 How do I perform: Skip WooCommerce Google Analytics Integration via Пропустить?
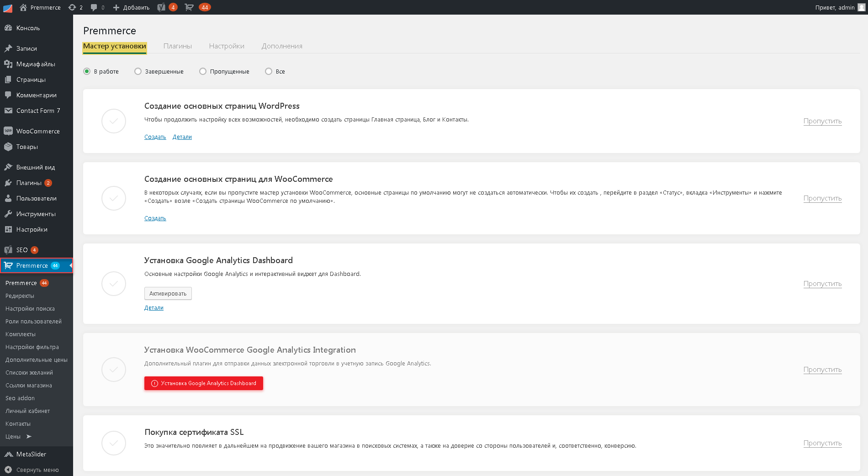[822, 370]
